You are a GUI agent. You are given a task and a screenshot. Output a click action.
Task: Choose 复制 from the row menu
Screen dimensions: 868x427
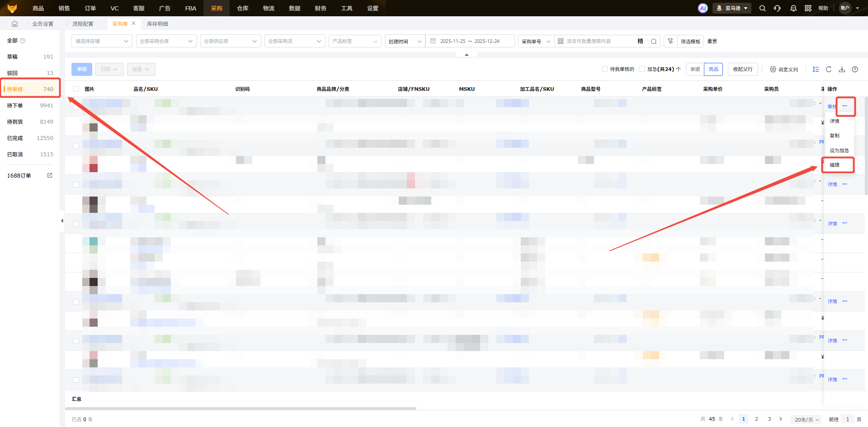(835, 136)
